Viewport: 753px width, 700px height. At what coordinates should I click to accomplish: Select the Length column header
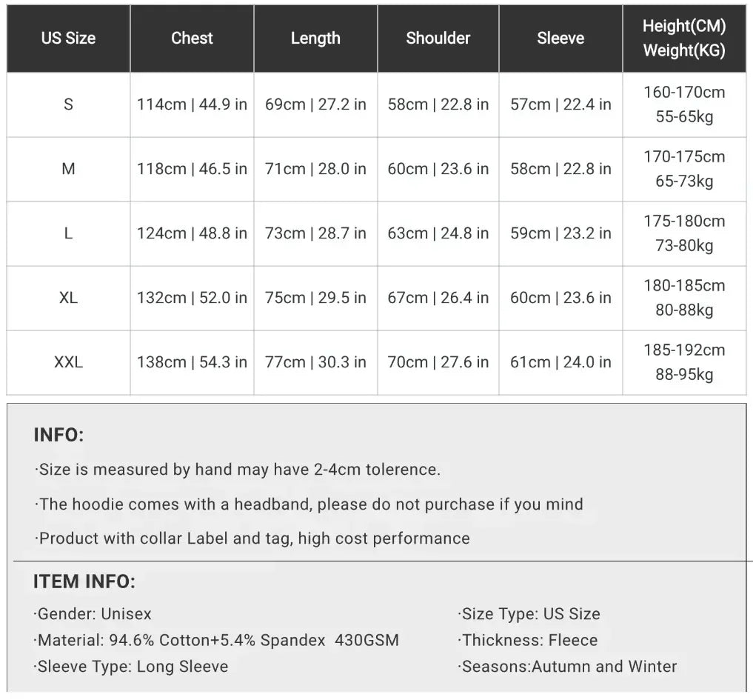(315, 39)
